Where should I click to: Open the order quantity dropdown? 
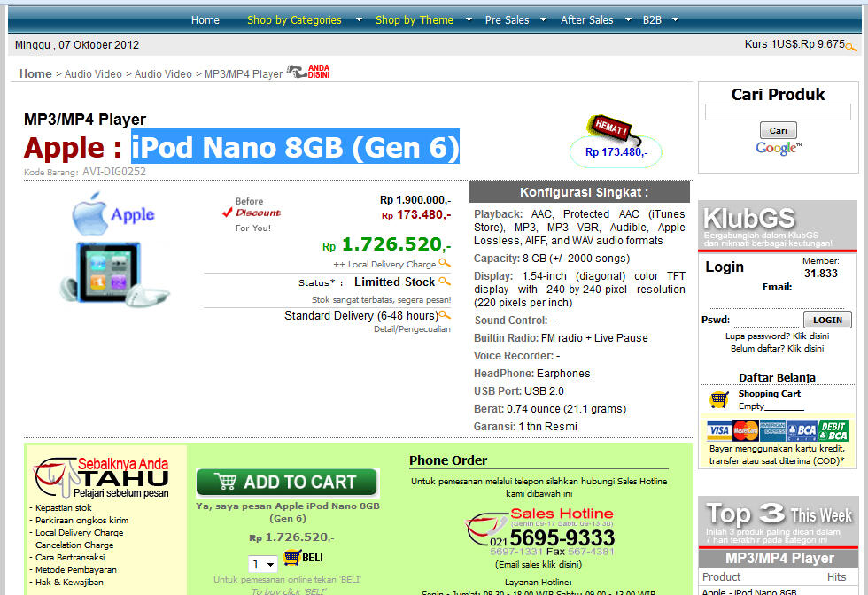(x=263, y=564)
